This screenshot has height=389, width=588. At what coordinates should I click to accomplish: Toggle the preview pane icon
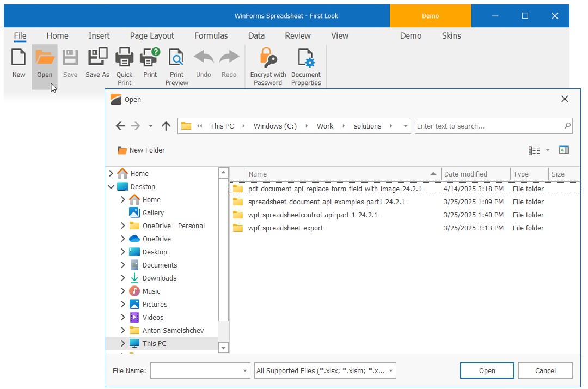tap(564, 150)
